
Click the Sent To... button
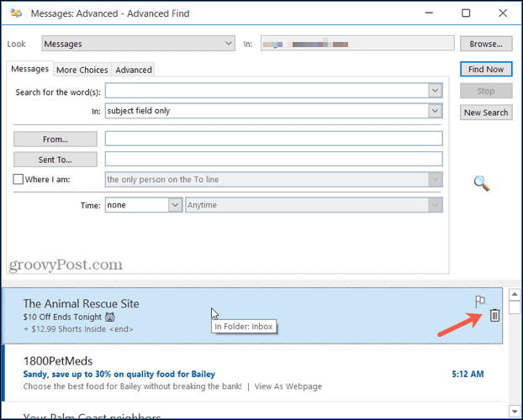[55, 160]
